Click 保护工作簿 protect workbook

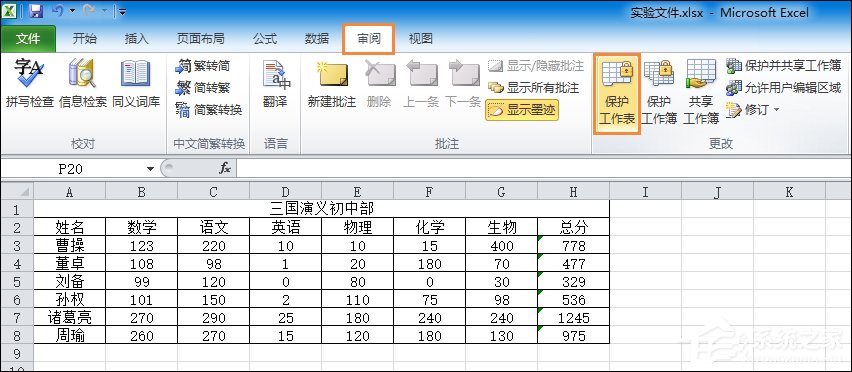coord(659,92)
